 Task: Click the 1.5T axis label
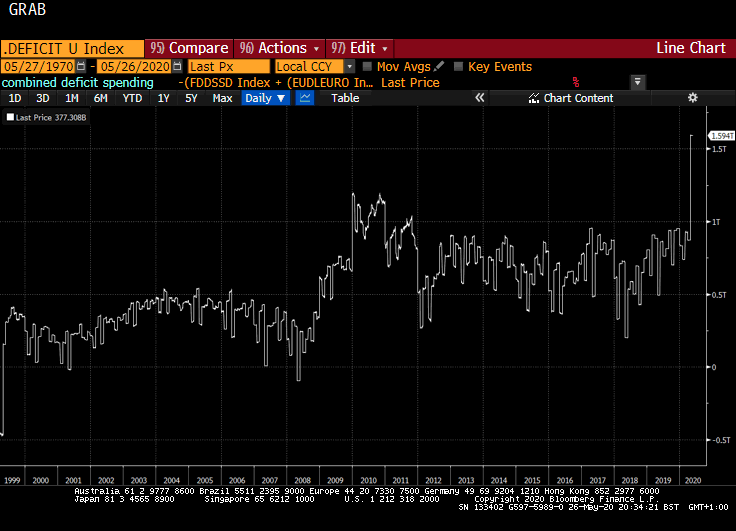719,149
